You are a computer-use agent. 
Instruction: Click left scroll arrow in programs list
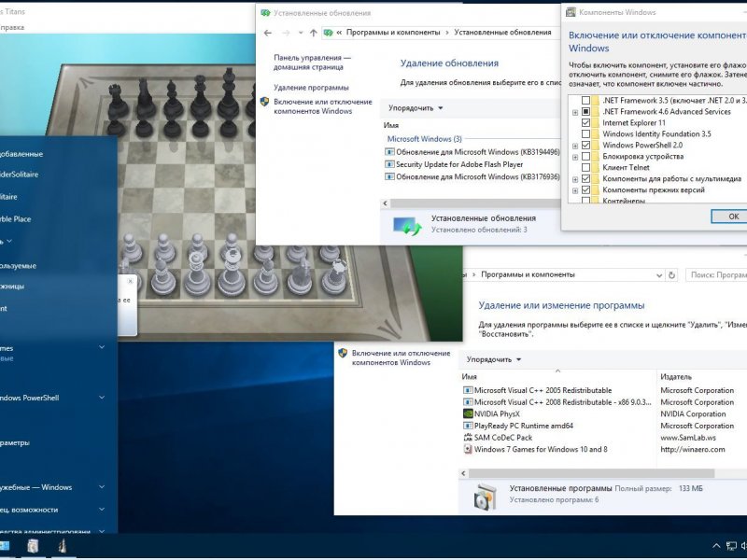pos(463,473)
